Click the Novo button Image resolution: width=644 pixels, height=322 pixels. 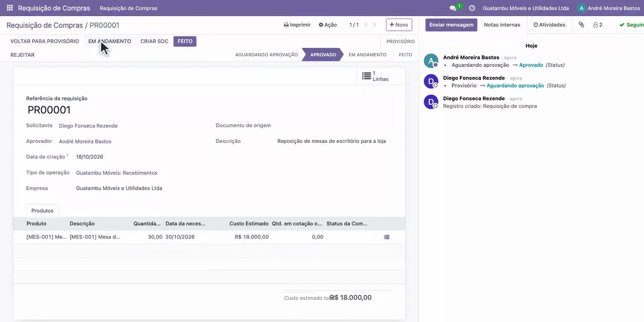coord(399,25)
